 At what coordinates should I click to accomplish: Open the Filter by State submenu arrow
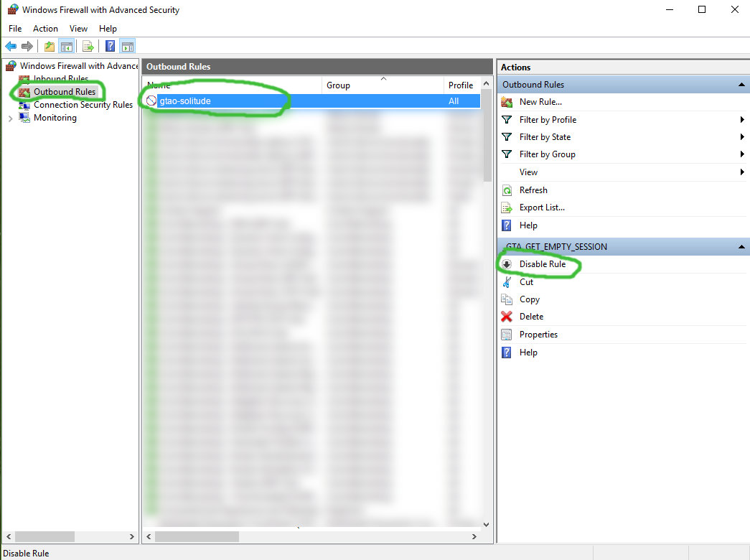point(742,137)
